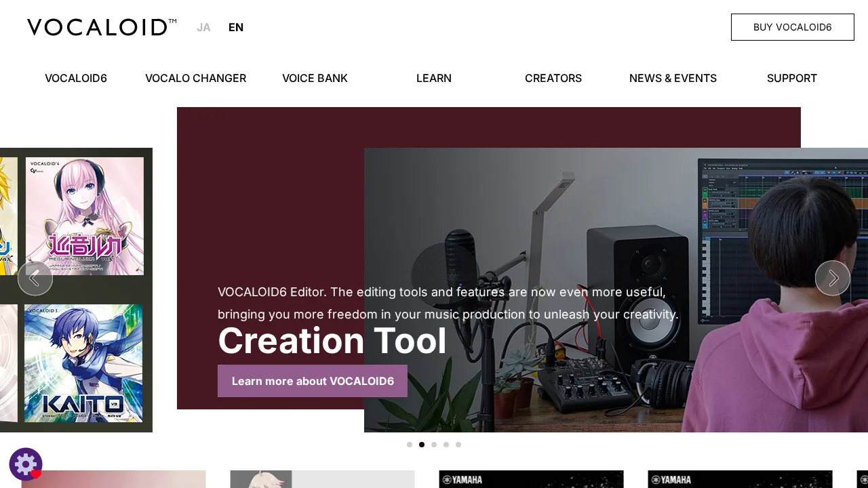Click the BUY VOCALOID6 button
Image resolution: width=868 pixels, height=488 pixels.
click(793, 27)
